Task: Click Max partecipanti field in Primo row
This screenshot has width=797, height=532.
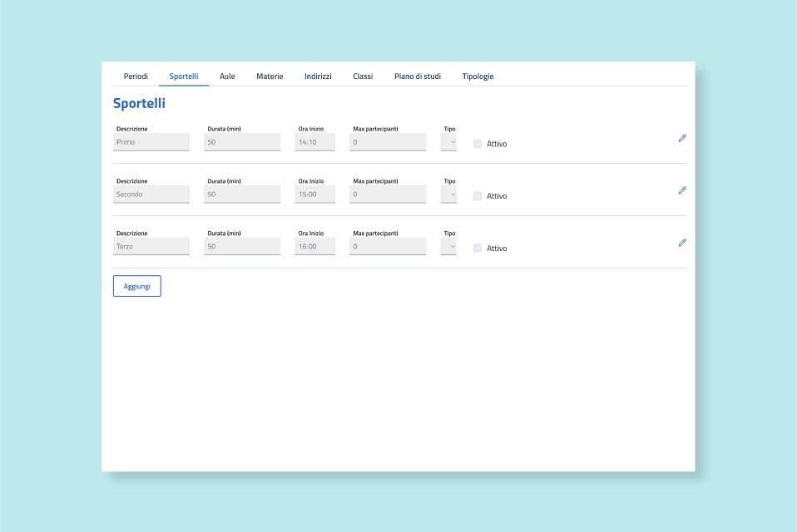Action: coord(388,142)
